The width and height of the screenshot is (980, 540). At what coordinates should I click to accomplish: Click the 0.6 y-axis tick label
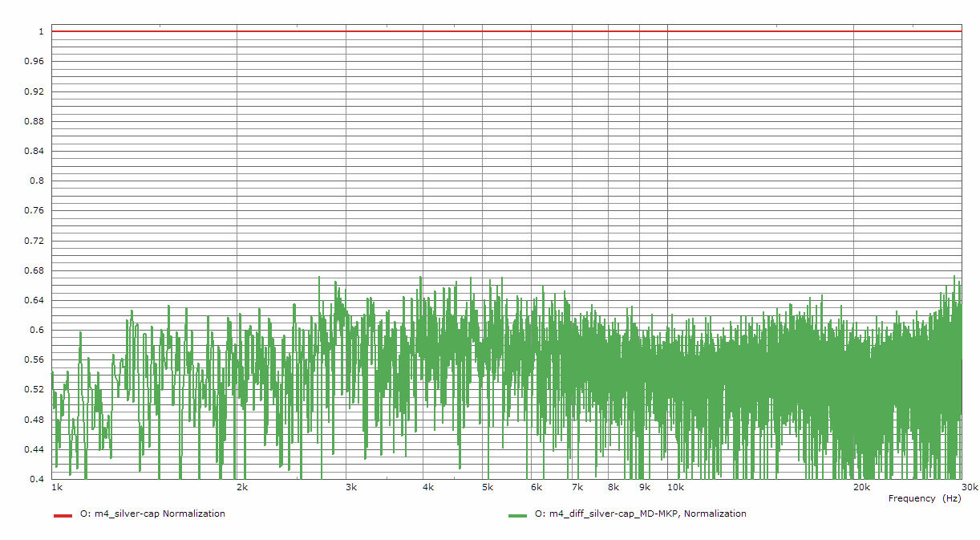(x=37, y=330)
